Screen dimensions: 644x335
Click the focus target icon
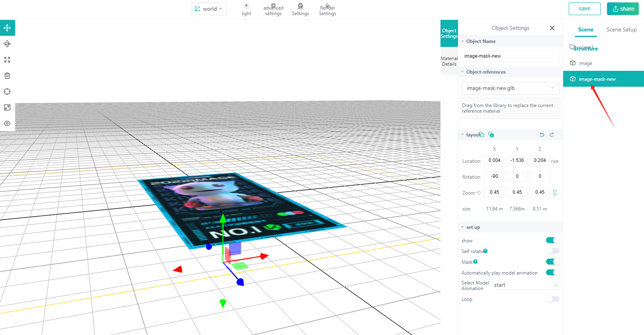[7, 92]
